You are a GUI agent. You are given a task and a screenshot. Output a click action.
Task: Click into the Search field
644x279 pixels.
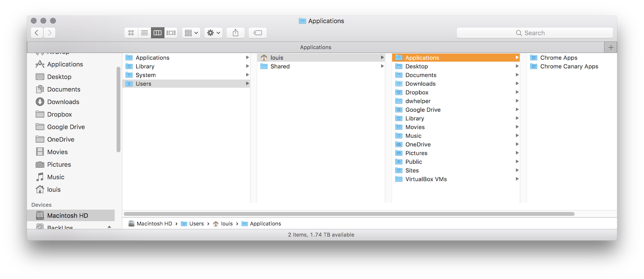(x=535, y=33)
